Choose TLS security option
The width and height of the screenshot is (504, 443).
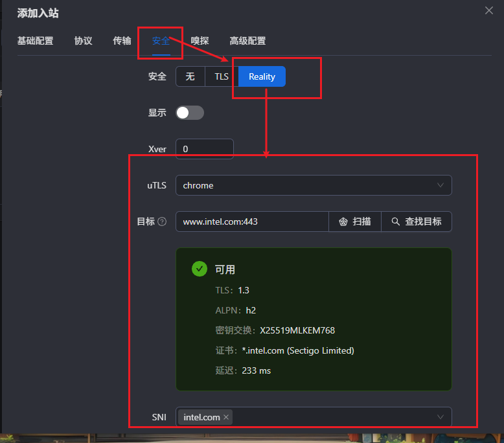[222, 76]
